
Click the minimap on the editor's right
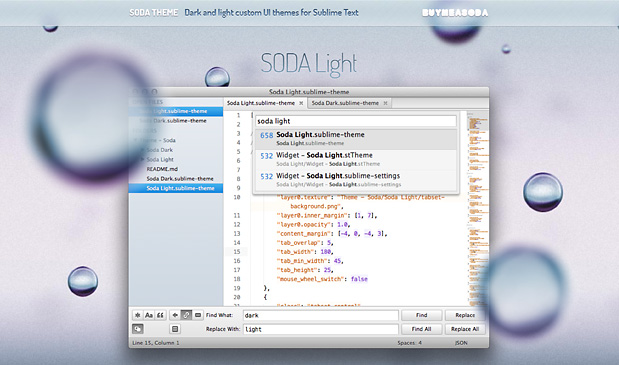478,208
